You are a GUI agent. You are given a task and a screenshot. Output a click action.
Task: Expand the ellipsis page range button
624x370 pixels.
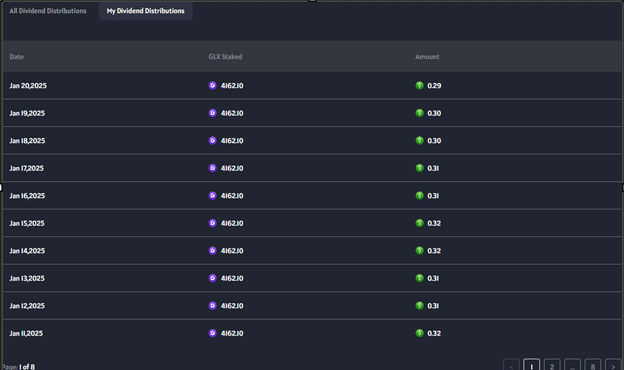click(572, 366)
